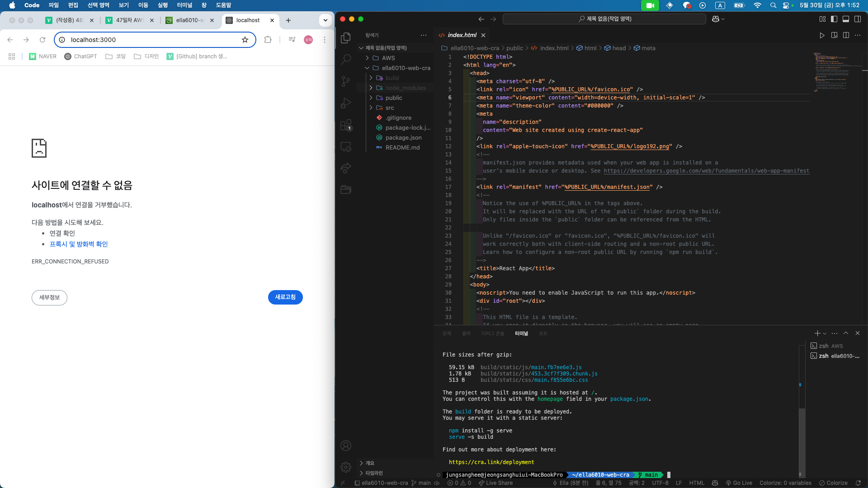868x488 pixels.
Task: Select the 디버그 콘솔 panel tab
Action: pyautogui.click(x=493, y=333)
